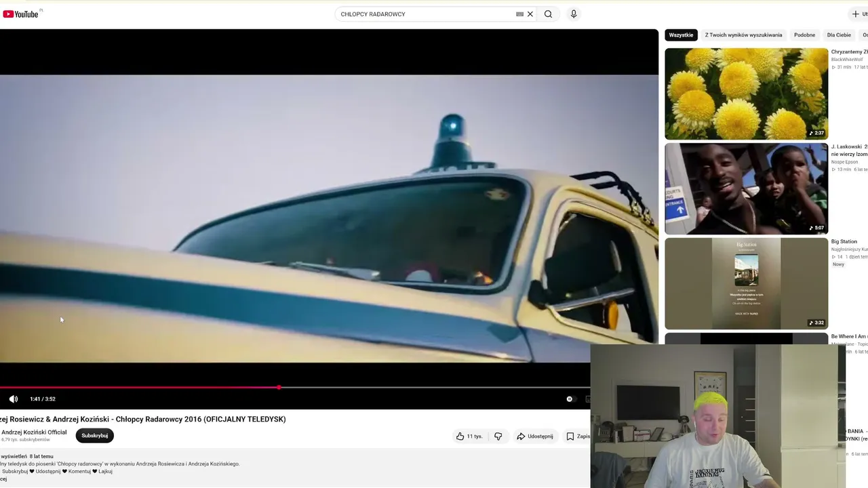This screenshot has height=488, width=868.
Task: Run search with the magnifier button
Action: tap(548, 14)
